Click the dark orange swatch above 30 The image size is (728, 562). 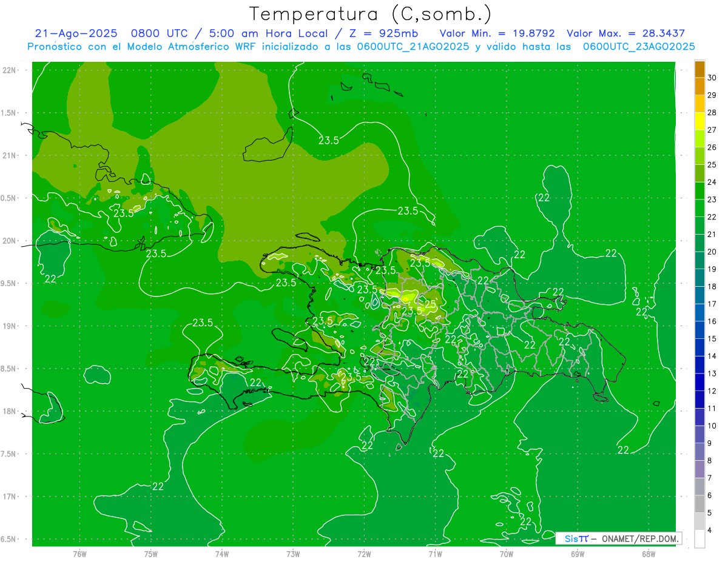pyautogui.click(x=699, y=69)
